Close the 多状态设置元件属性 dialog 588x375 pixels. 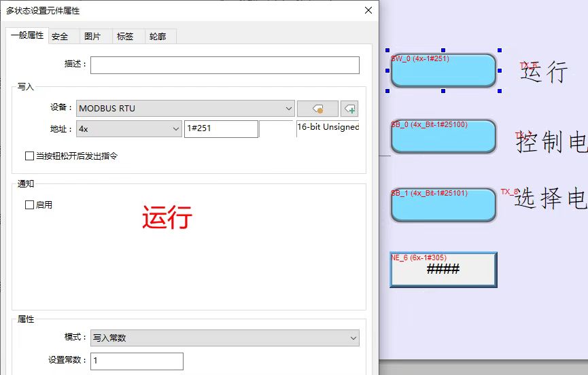tap(368, 10)
